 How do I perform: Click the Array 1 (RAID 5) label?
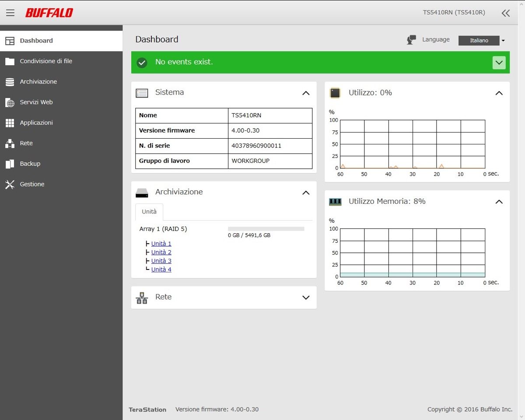pos(163,229)
